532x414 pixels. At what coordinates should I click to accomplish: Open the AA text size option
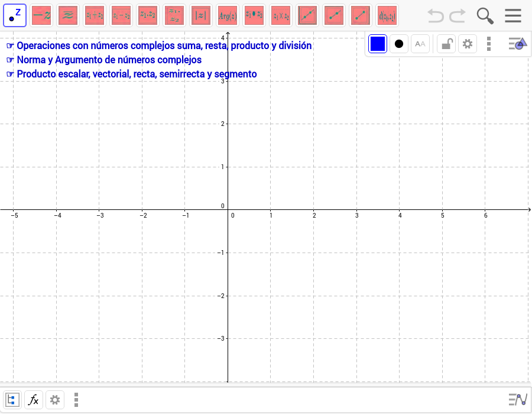tap(420, 44)
